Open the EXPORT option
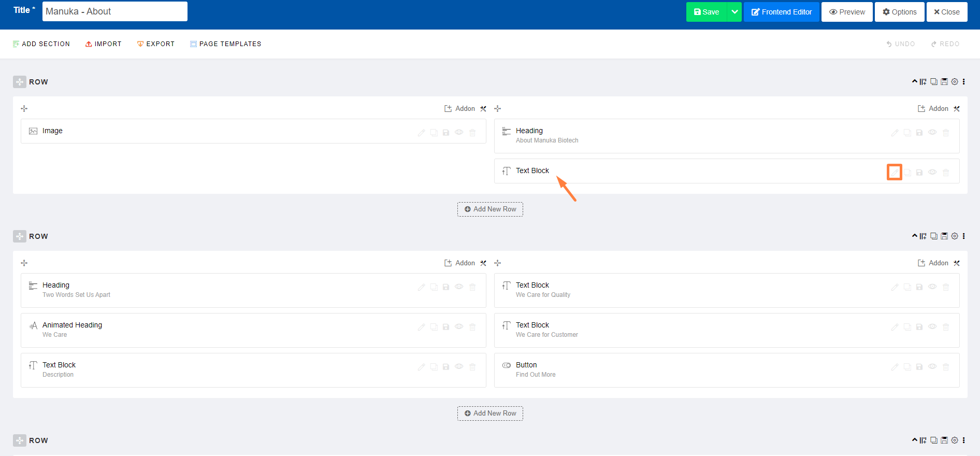 (x=156, y=44)
